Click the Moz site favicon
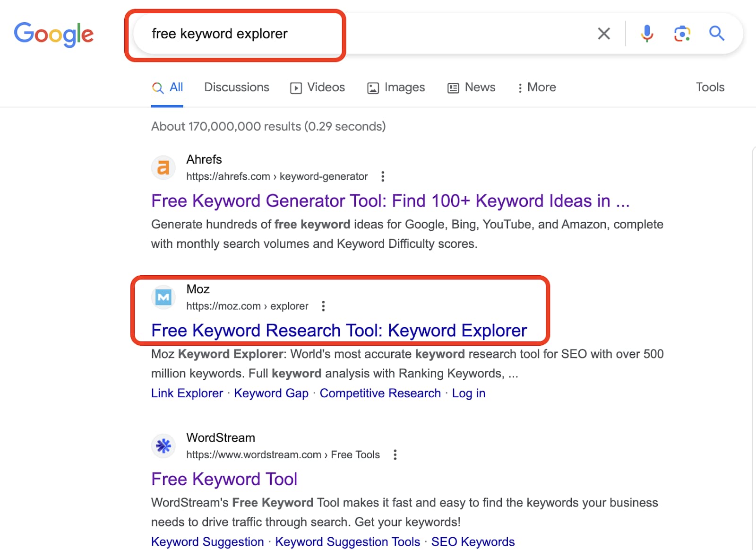 coord(163,297)
